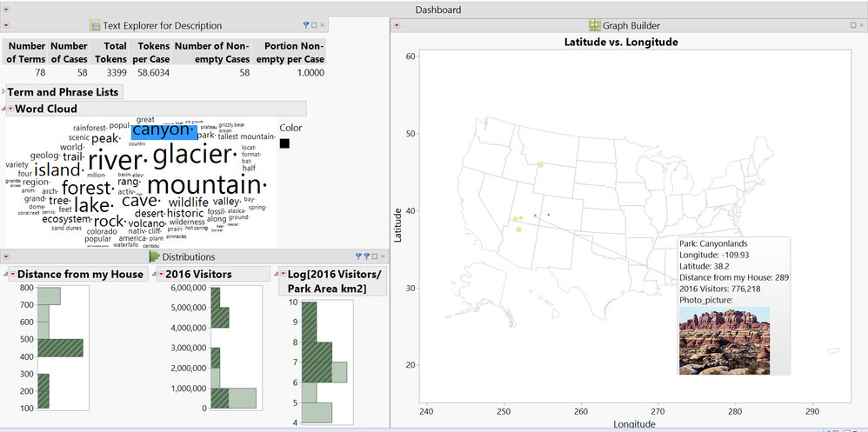Screen dimensions: 868x432
Task: Select the highlighted word canyon in cloud
Action: pos(164,131)
